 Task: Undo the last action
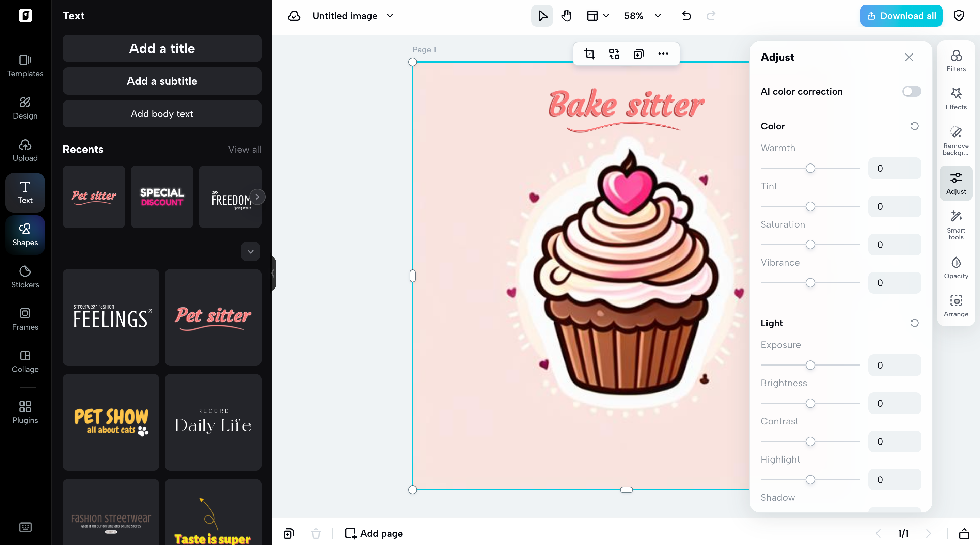click(686, 16)
